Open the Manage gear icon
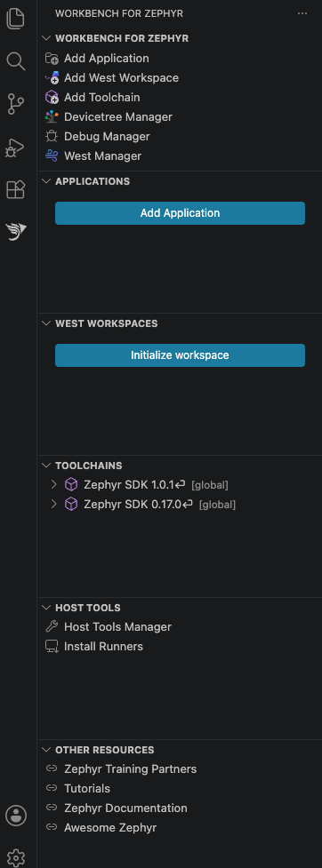322x868 pixels. point(15,857)
